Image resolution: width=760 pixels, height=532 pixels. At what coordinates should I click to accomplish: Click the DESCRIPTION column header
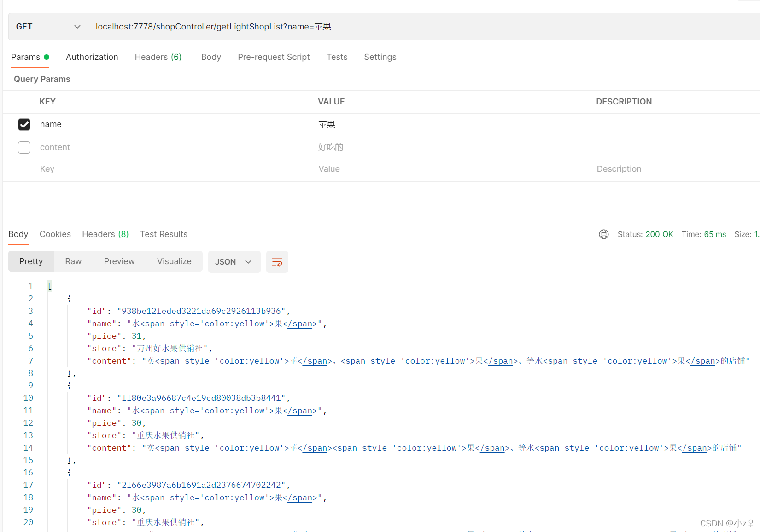click(x=624, y=102)
